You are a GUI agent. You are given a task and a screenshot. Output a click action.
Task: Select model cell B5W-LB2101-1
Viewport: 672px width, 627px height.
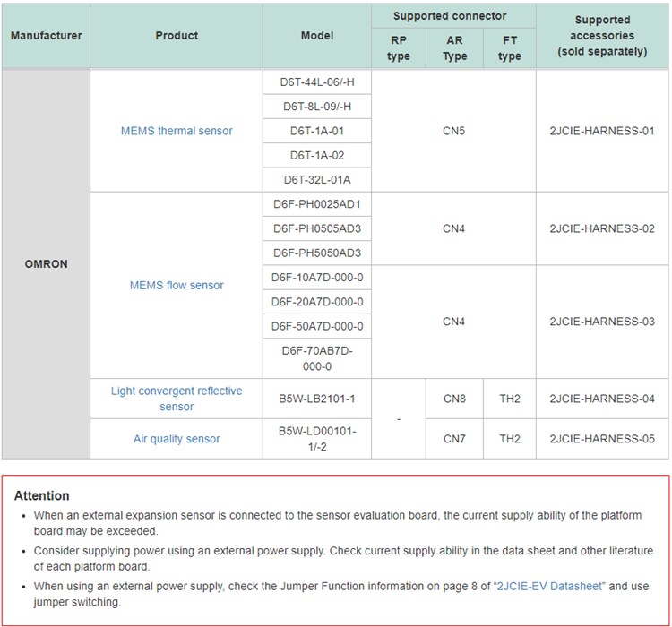317,399
